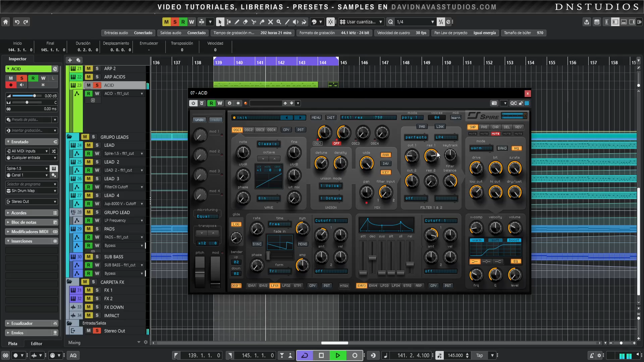Viewport: 644px width, 362px height.
Task: Unsolo the ACID track
Action: [x=97, y=85]
